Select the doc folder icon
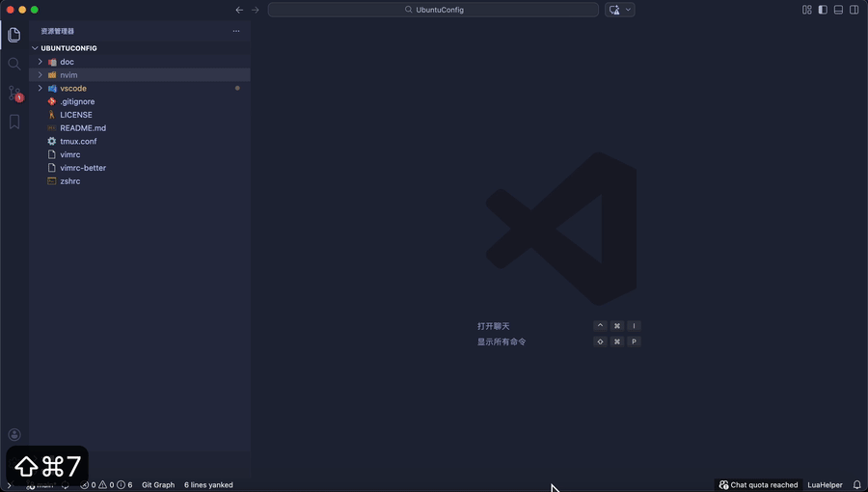The width and height of the screenshot is (868, 492). [x=52, y=62]
